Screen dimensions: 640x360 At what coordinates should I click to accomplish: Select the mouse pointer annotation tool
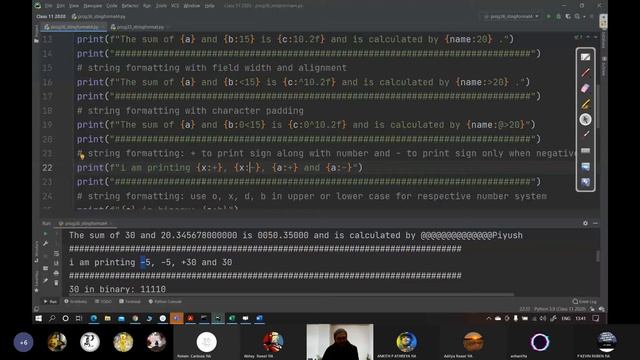point(585,119)
